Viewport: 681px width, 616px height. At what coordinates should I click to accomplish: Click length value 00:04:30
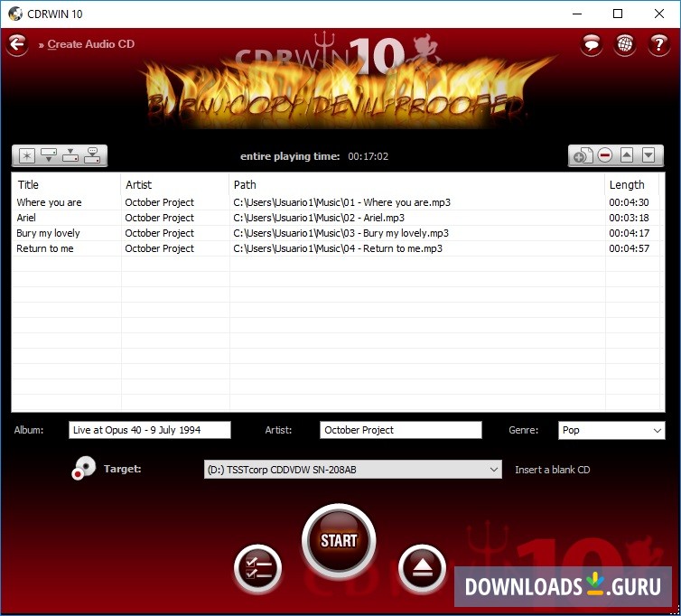pos(629,202)
